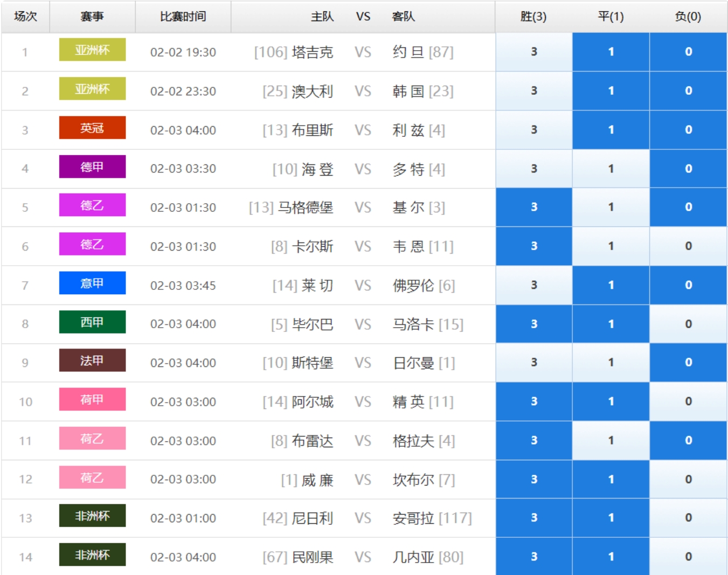The width and height of the screenshot is (728, 575).
Task: Click home team [25] 澳大利
Action: click(298, 91)
